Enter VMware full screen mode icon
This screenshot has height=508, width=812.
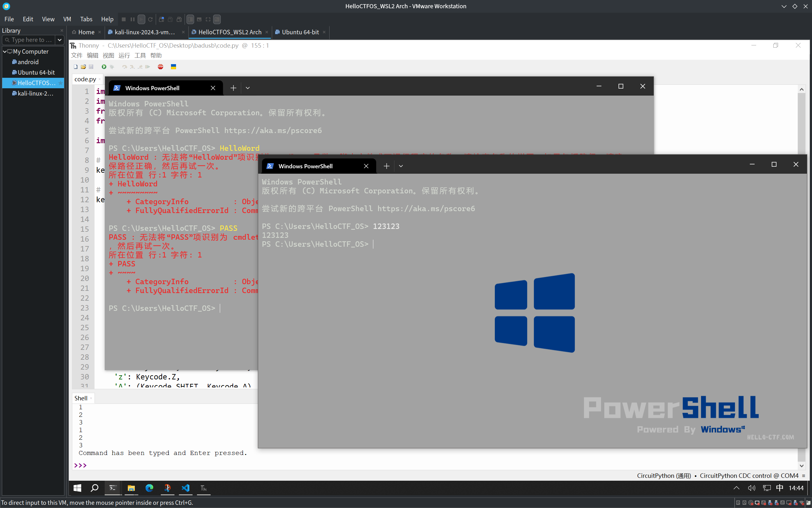[208, 19]
